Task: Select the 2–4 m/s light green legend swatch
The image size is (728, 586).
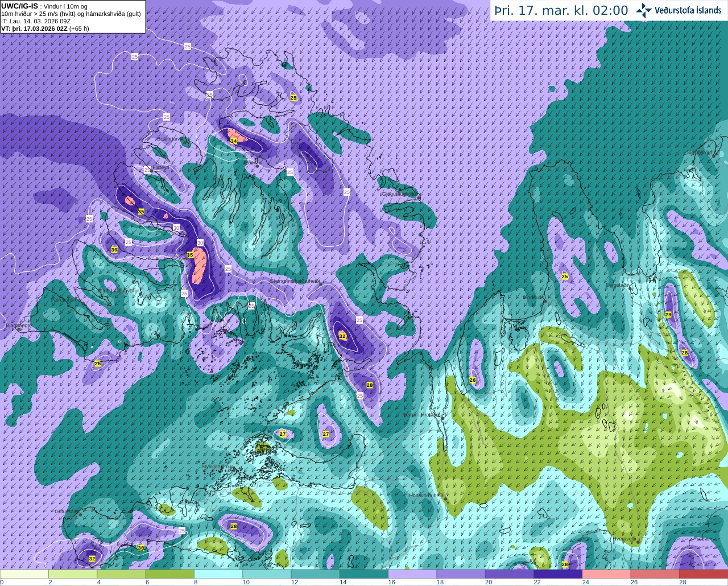Action: tap(73, 573)
